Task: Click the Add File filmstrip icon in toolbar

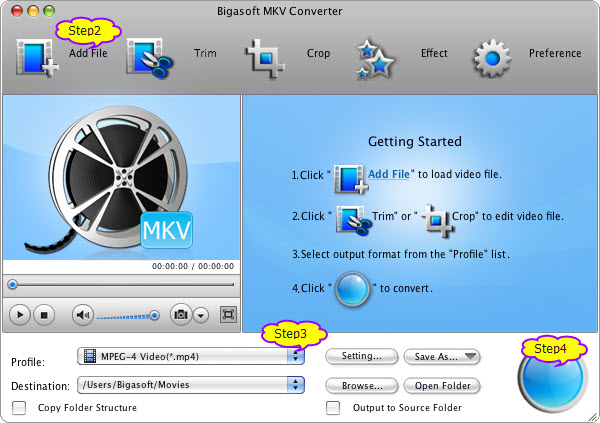Action: click(37, 58)
